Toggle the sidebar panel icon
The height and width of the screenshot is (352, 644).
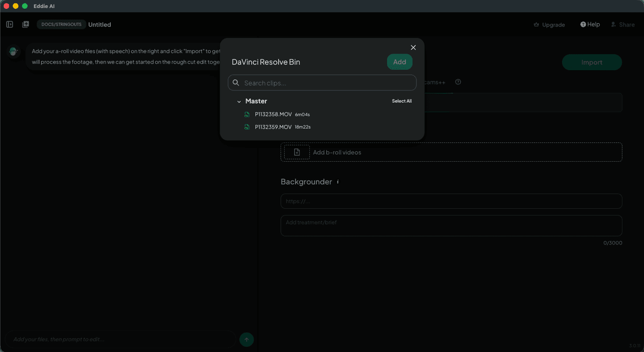point(9,25)
